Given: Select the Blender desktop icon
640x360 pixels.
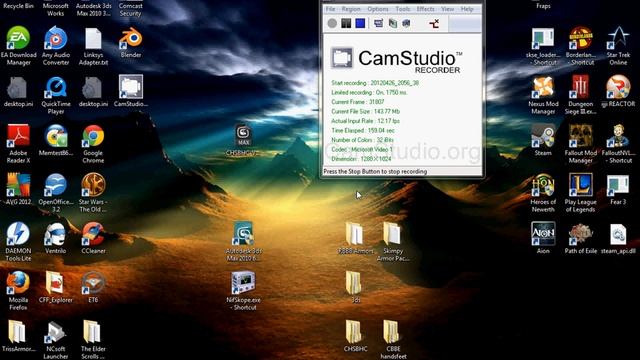Looking at the screenshot, I should [131, 42].
